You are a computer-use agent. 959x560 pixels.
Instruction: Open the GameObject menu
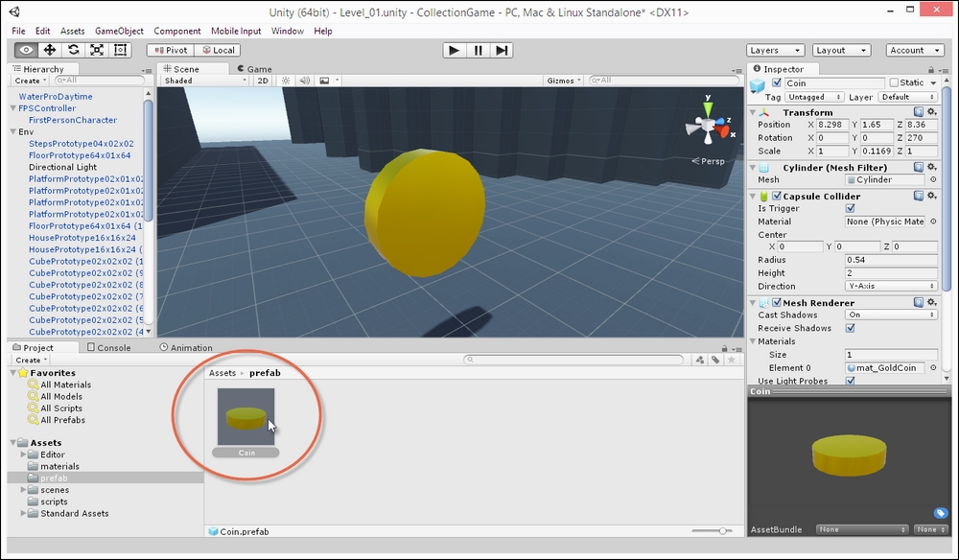(x=119, y=31)
